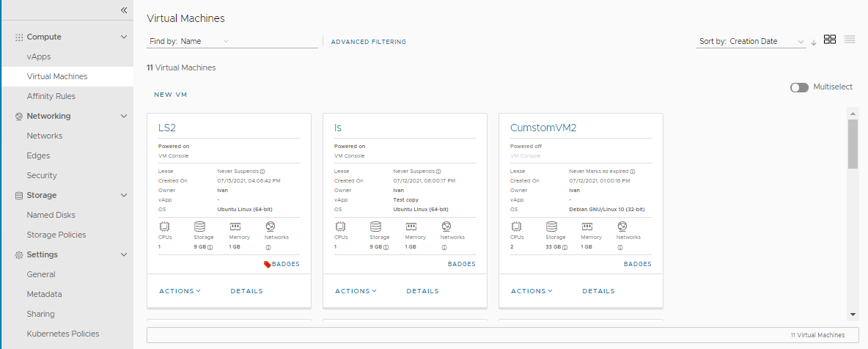Expand Actions menu for LS2

(180, 291)
